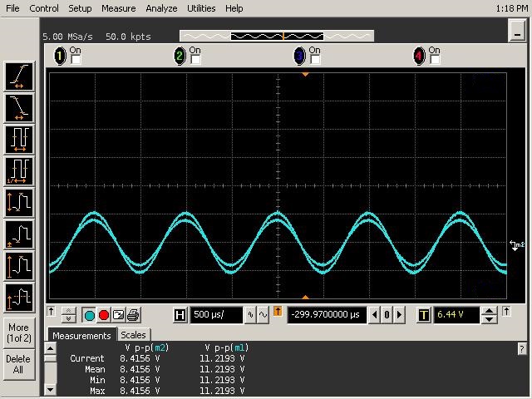The width and height of the screenshot is (532, 399).
Task: Click the minimize button at top right
Action: point(517,30)
